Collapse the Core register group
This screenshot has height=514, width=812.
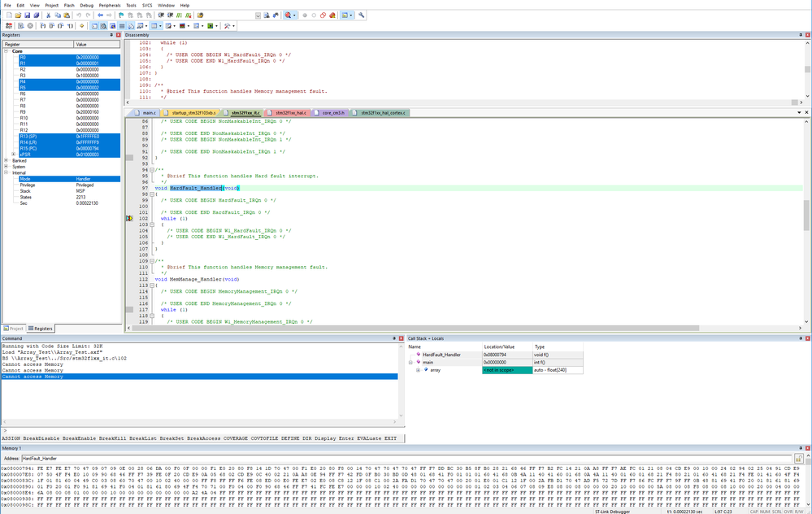click(7, 51)
